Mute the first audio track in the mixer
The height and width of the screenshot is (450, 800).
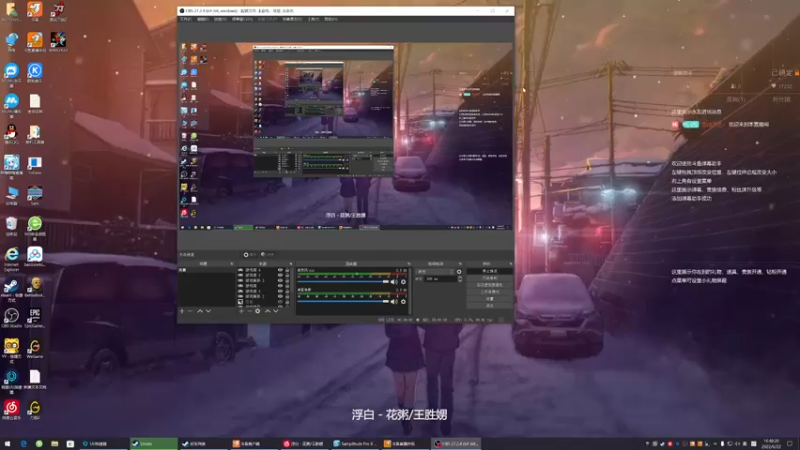[393, 282]
